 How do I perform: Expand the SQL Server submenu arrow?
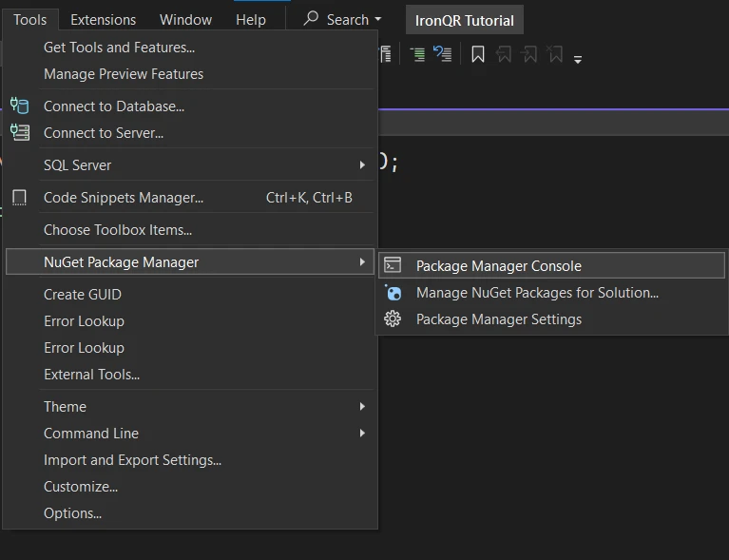362,165
